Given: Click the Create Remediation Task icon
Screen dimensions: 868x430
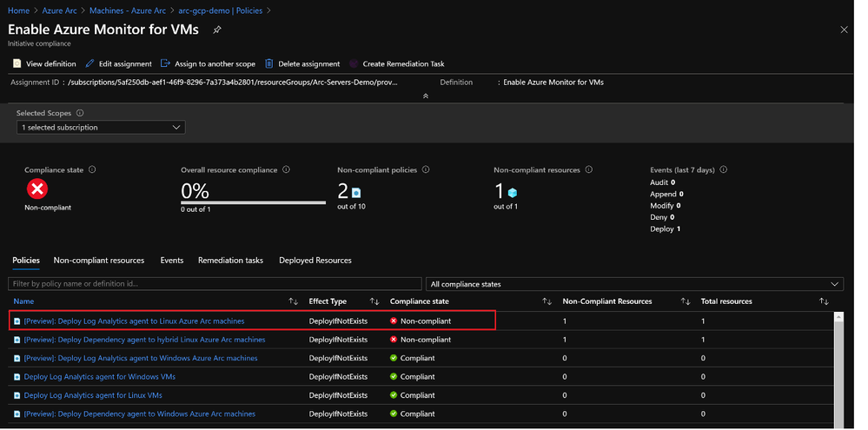Looking at the screenshot, I should (353, 63).
